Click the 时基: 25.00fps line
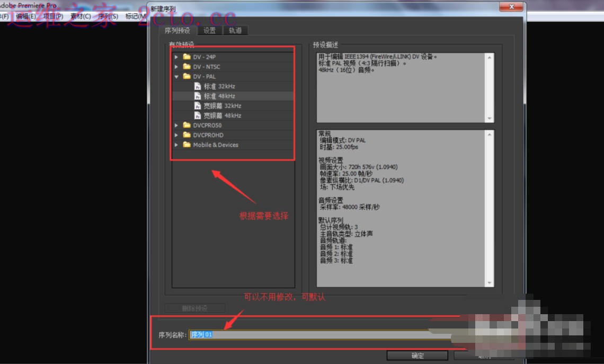The image size is (604, 364). click(x=339, y=147)
